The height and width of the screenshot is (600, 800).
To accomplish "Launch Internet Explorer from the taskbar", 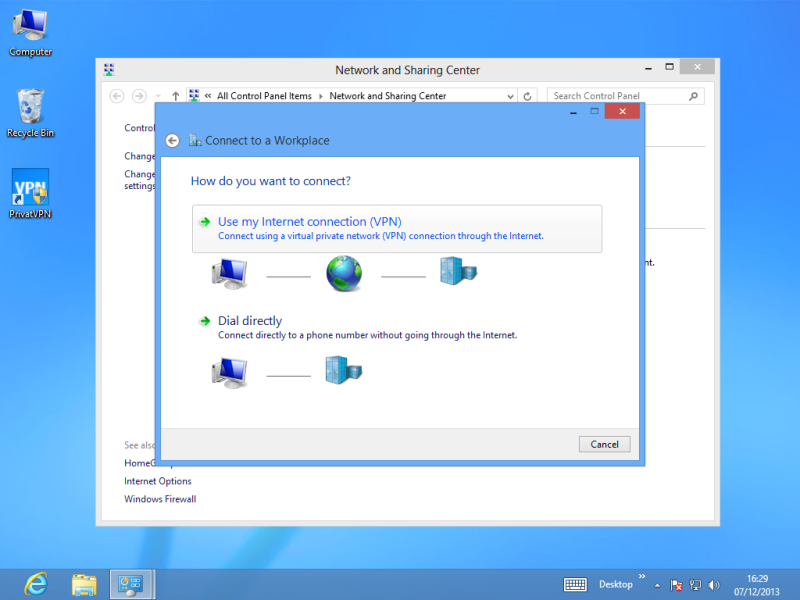I will [x=36, y=584].
